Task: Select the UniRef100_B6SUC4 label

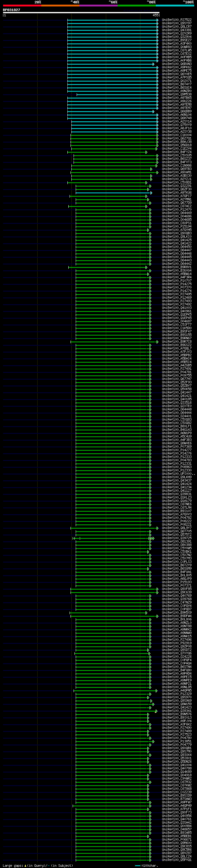Action: coord(176,88)
